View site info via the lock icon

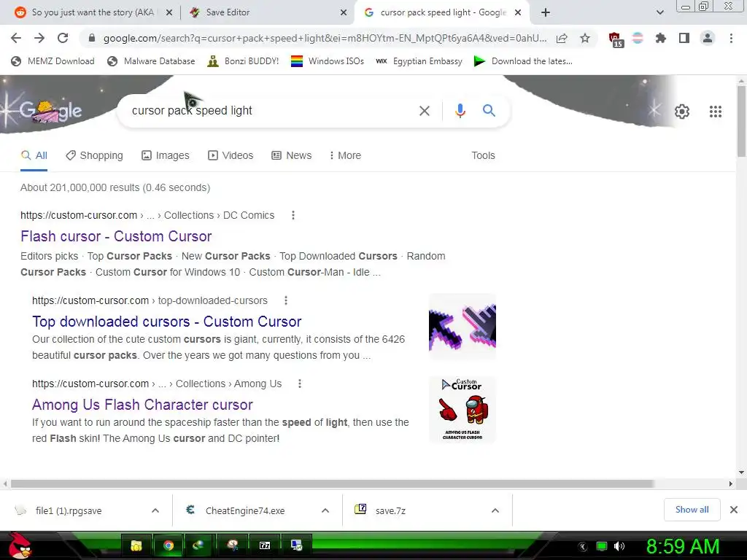pyautogui.click(x=92, y=38)
